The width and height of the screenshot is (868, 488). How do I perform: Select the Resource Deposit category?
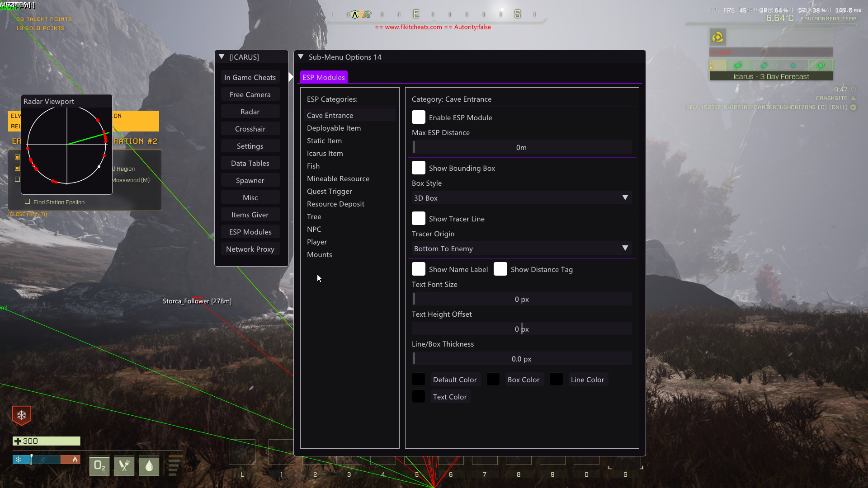coord(350,204)
